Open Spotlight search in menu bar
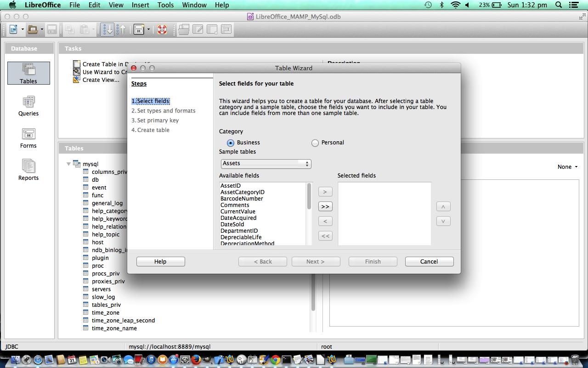The image size is (588, 368). point(559,5)
